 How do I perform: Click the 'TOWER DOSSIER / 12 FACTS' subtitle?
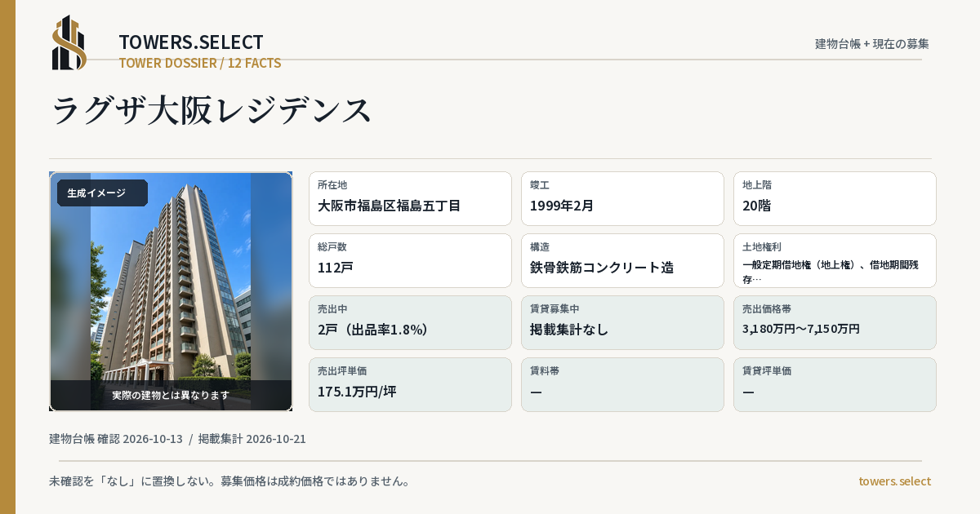(x=200, y=63)
